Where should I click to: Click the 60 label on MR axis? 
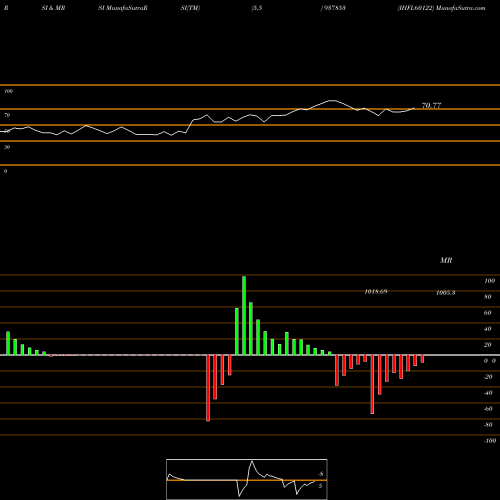pyautogui.click(x=488, y=313)
